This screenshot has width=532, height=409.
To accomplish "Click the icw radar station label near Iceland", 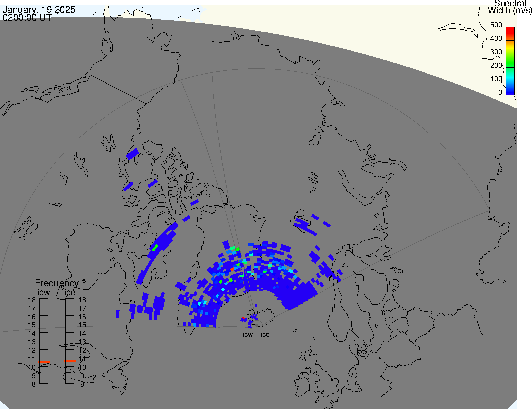I will pyautogui.click(x=248, y=335).
